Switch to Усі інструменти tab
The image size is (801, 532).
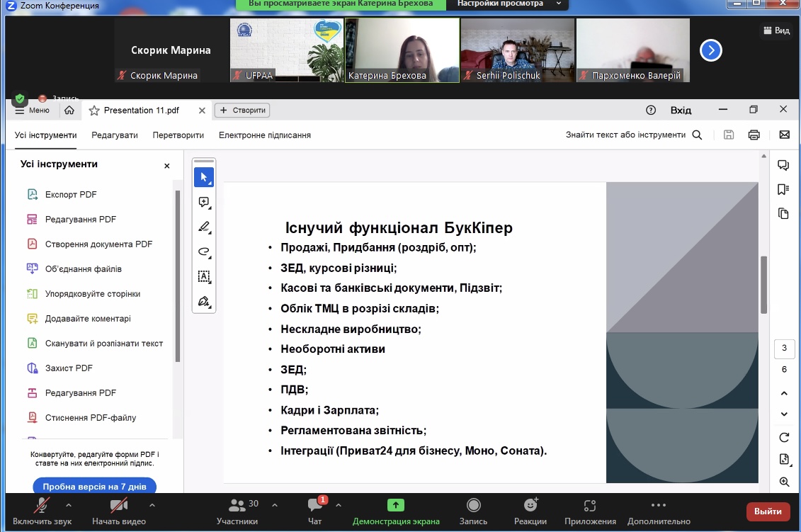point(45,135)
